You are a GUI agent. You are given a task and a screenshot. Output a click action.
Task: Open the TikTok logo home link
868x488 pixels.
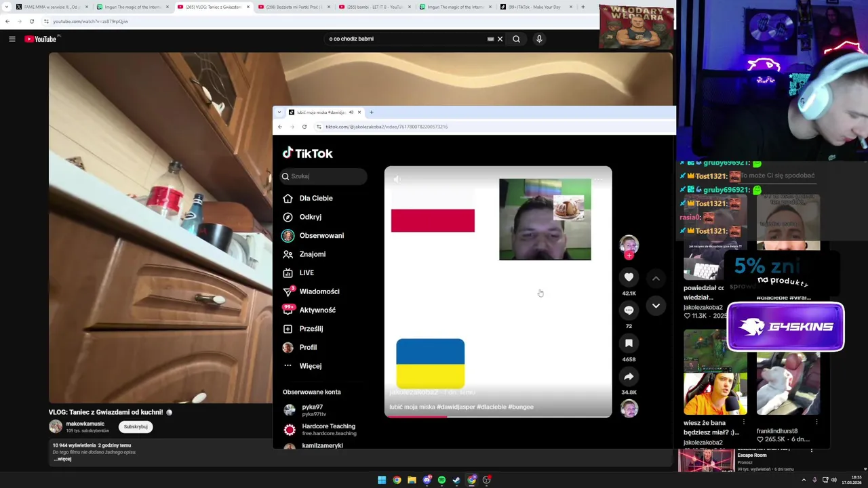click(x=308, y=153)
